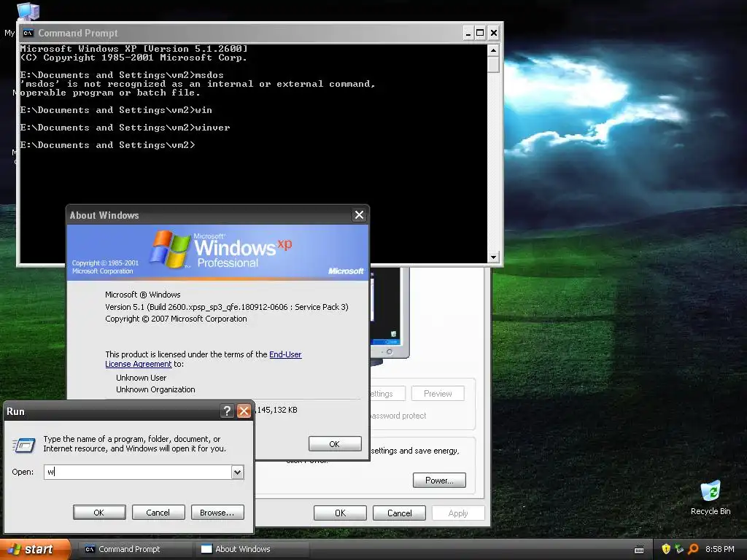This screenshot has height=560, width=747.
Task: Click OK in the Run dialog
Action: tap(99, 513)
